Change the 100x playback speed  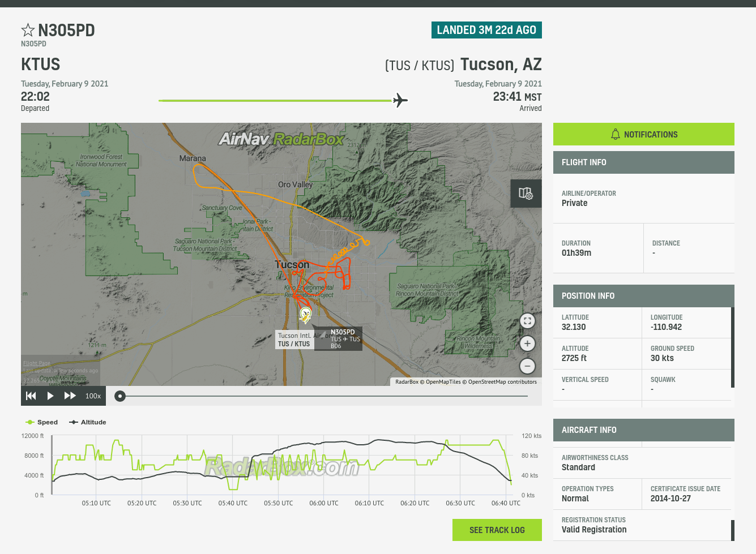coord(93,396)
